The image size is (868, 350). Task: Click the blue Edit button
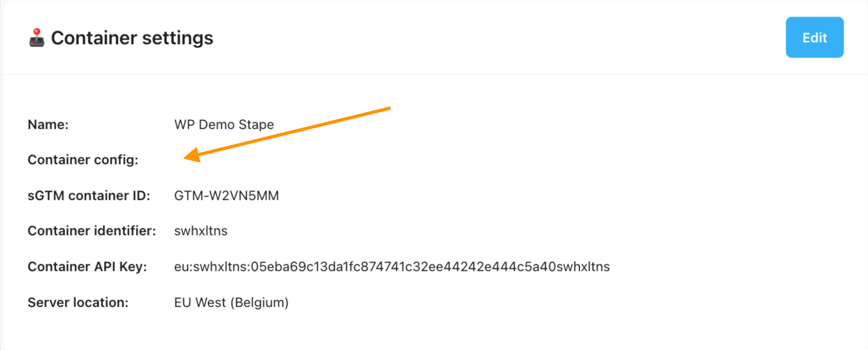click(815, 37)
